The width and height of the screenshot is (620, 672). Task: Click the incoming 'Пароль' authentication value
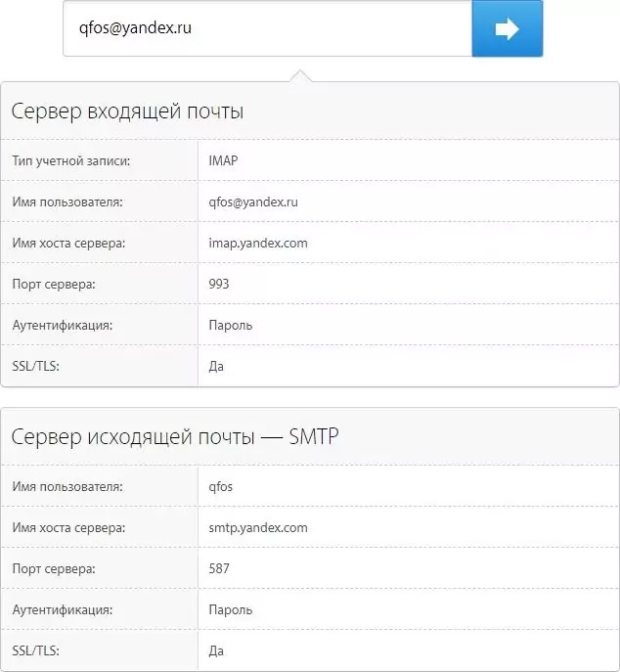(230, 325)
